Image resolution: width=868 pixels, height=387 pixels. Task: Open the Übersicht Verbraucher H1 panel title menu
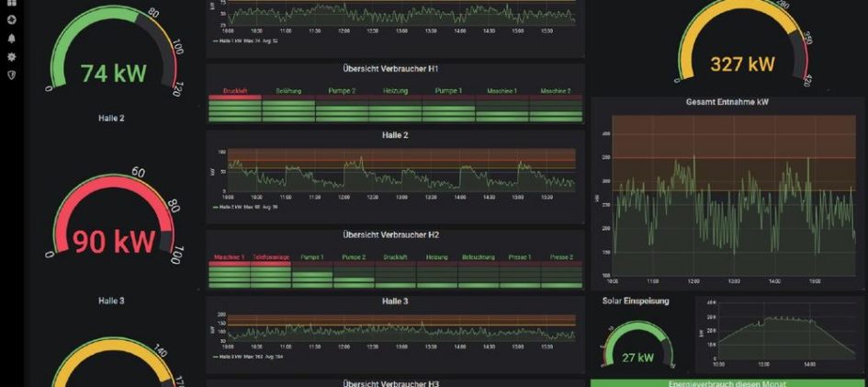(x=395, y=69)
